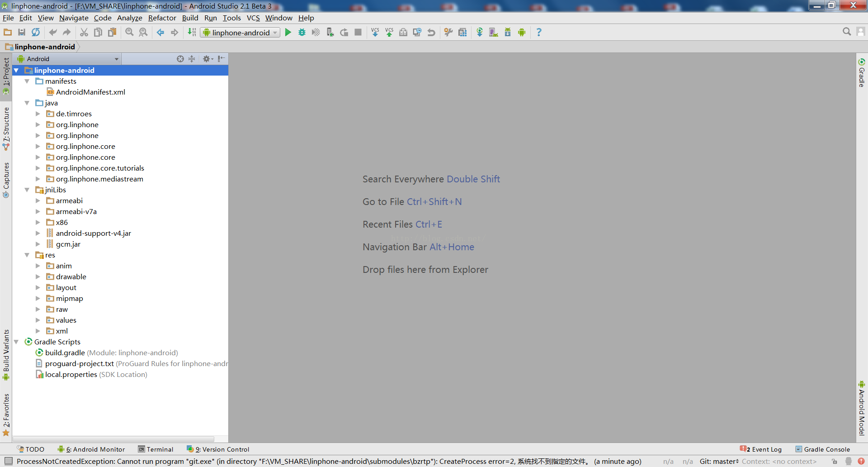This screenshot has height=467, width=868.
Task: Click the Open folder toolbar icon
Action: coord(8,32)
